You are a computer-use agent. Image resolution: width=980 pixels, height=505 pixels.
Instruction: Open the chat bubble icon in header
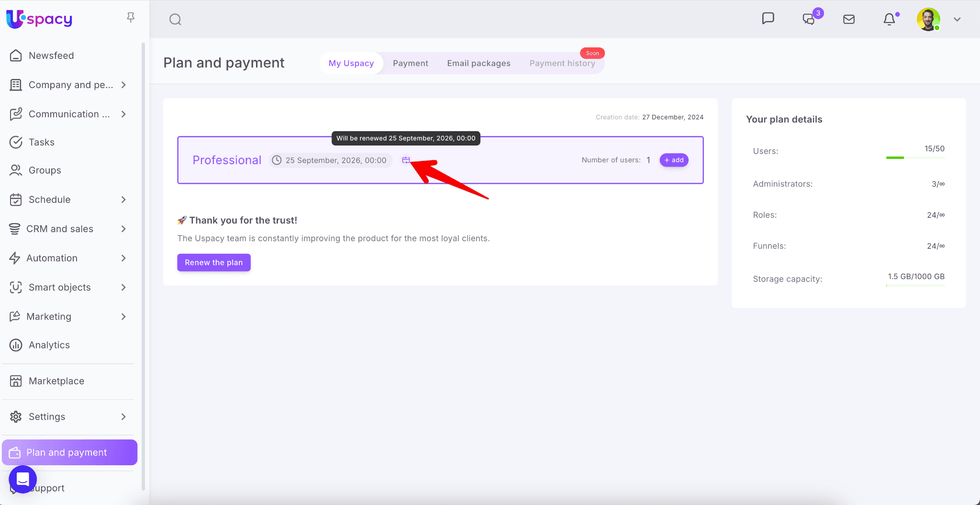pyautogui.click(x=768, y=19)
